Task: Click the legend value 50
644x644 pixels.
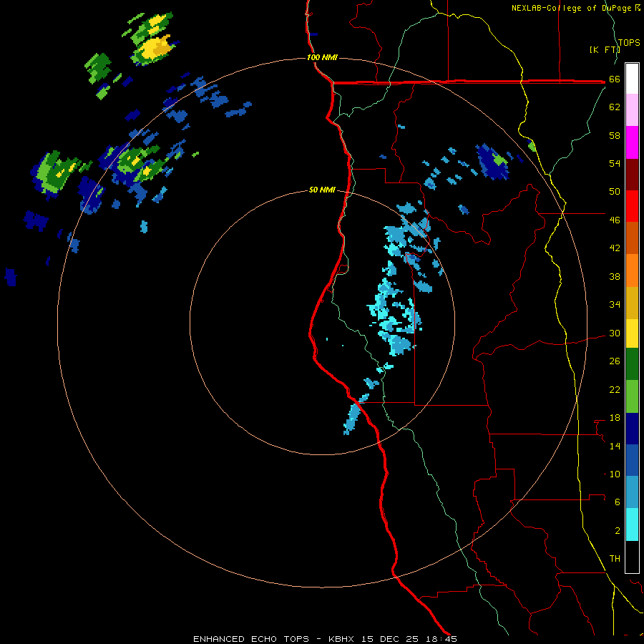Action: pyautogui.click(x=615, y=192)
